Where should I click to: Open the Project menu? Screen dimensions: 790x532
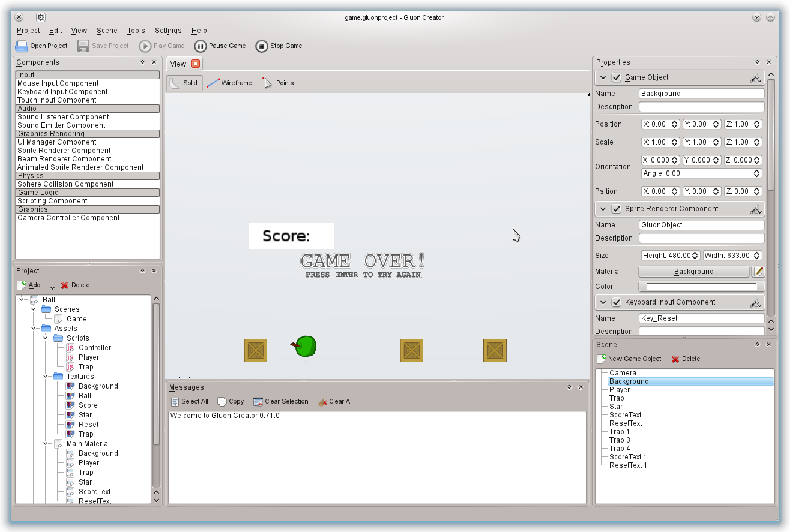[28, 31]
